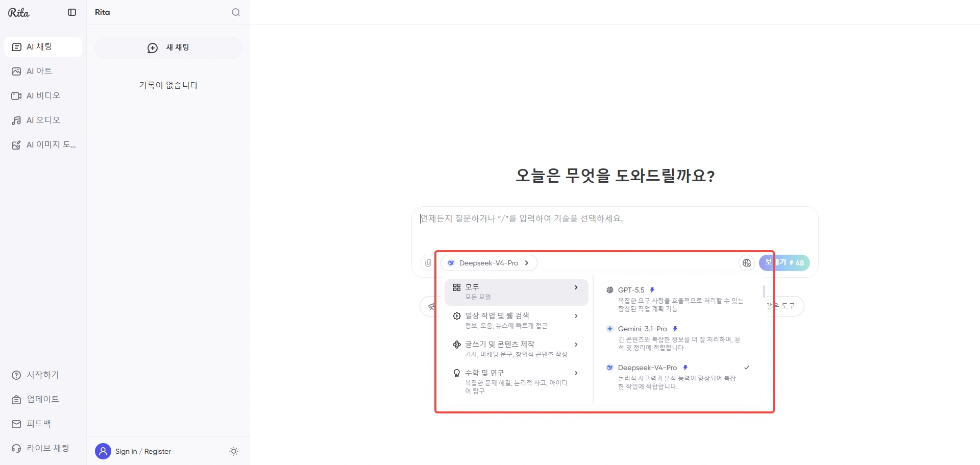
Task: Open AI 이미지 도구 in the sidebar
Action: pyautogui.click(x=43, y=145)
